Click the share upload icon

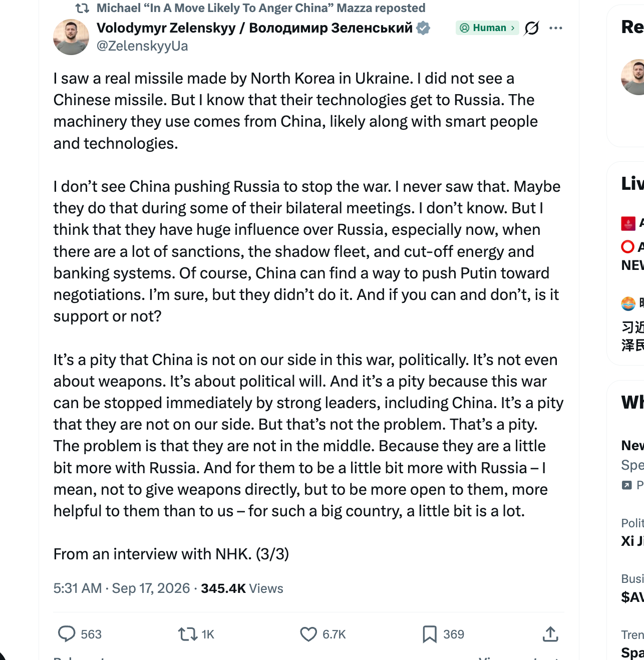[x=550, y=634]
